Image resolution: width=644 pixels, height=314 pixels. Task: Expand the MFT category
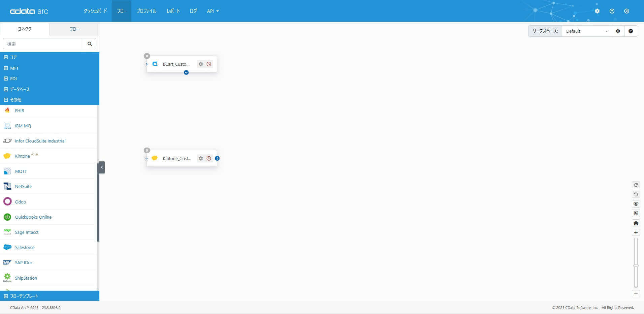[50, 68]
